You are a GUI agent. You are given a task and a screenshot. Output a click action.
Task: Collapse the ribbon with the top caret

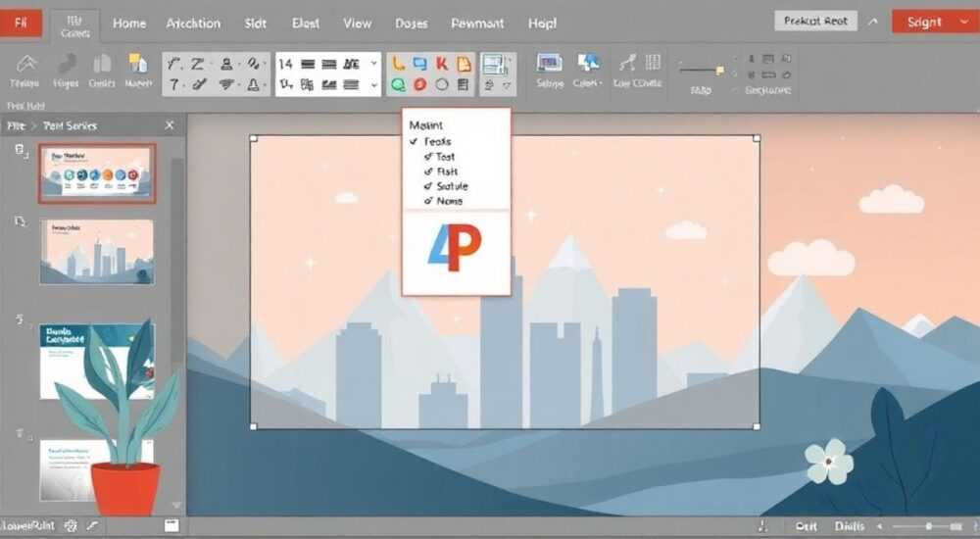[x=872, y=22]
